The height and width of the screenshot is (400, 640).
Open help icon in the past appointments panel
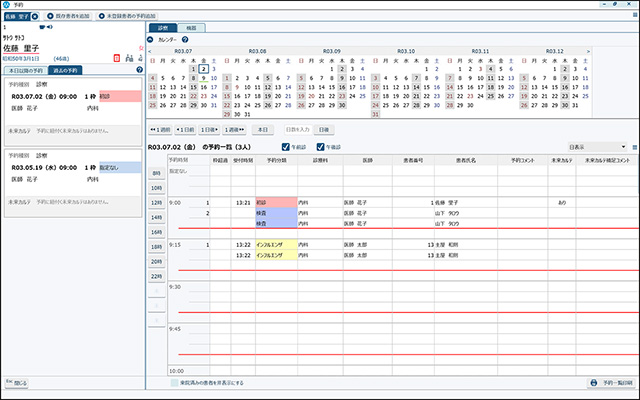[138, 70]
